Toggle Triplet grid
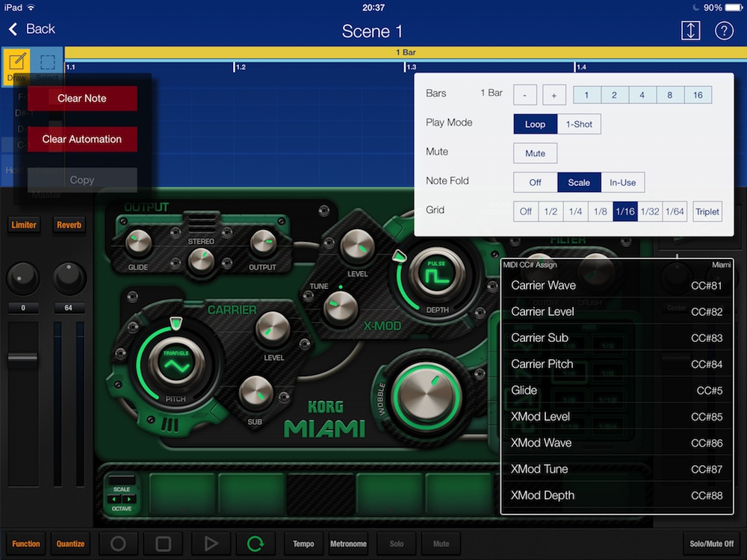This screenshot has width=747, height=560. 707,211
